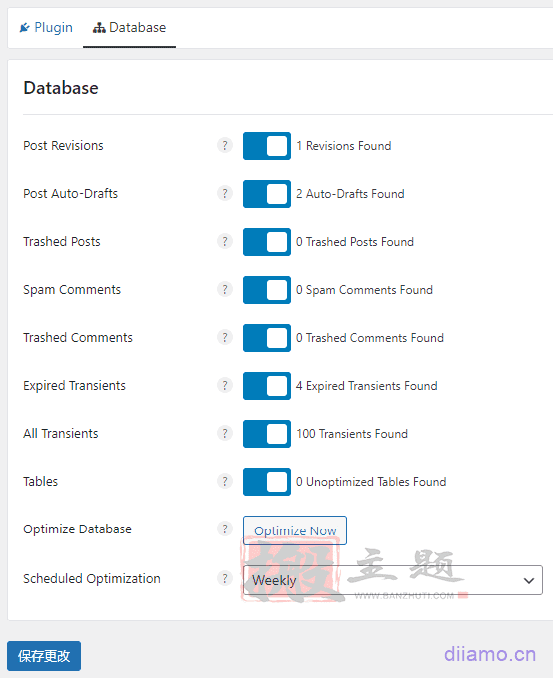Click the blue 保存更改 save button

coord(44,656)
